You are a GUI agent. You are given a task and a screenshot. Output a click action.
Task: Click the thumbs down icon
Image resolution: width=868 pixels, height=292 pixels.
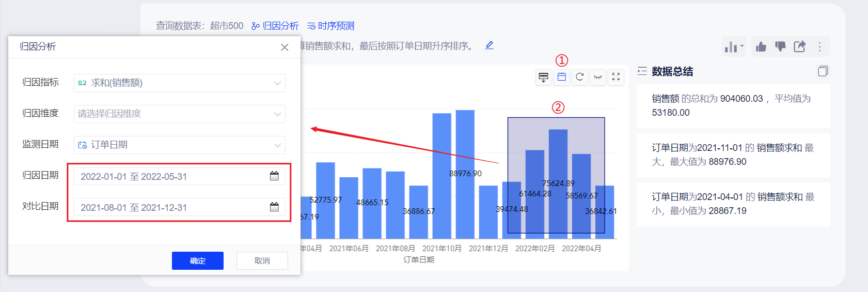tap(780, 47)
